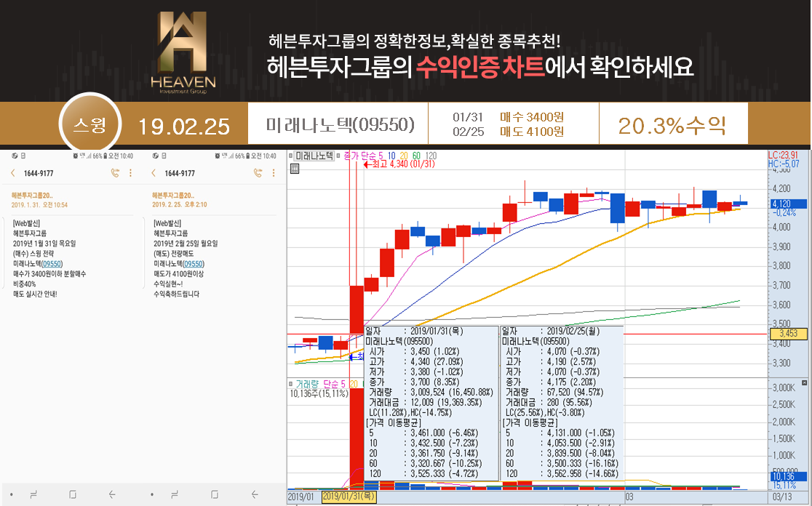
Task: Tap back chevron in left phone message screen
Action: coord(13,173)
